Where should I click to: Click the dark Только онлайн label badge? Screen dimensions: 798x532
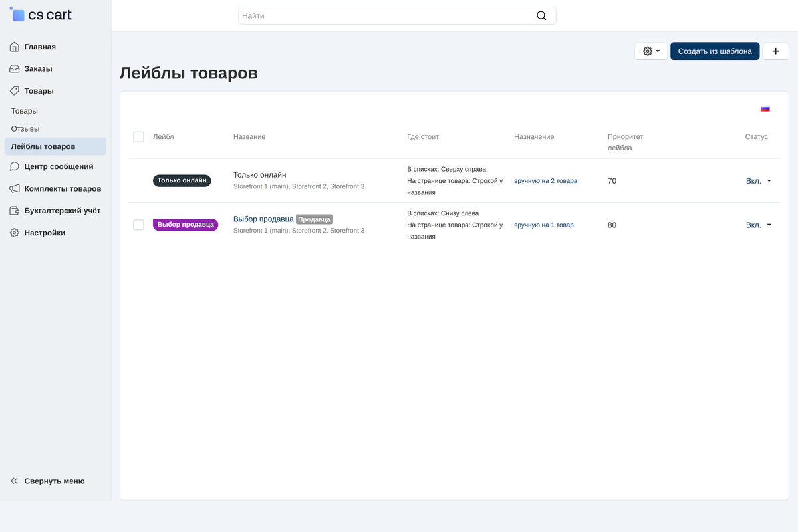(x=182, y=180)
